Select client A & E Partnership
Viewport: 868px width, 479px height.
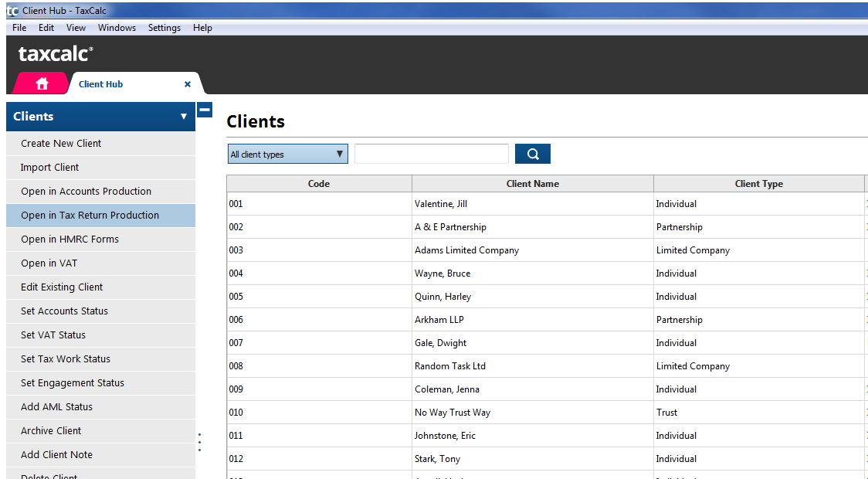click(450, 227)
